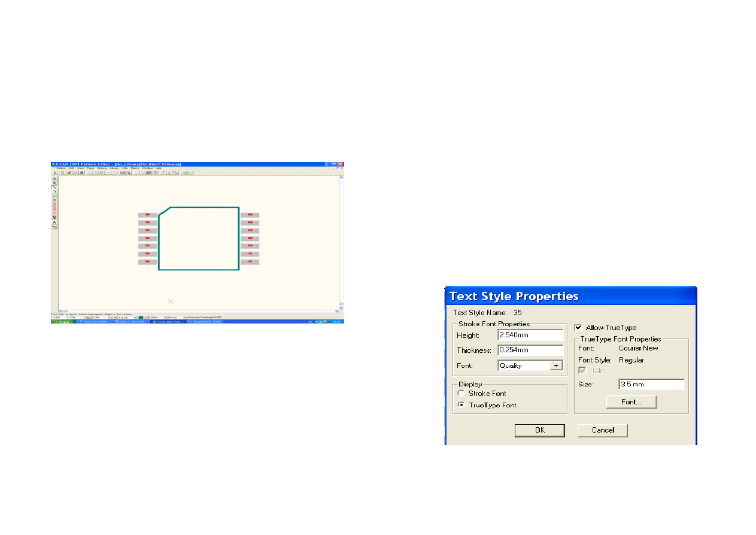Click the Open folder icon in P-CAD toolbar

point(69,173)
